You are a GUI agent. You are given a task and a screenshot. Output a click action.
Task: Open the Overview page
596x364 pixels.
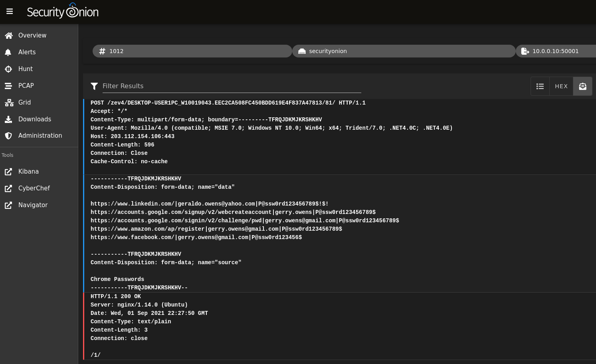pos(39,36)
